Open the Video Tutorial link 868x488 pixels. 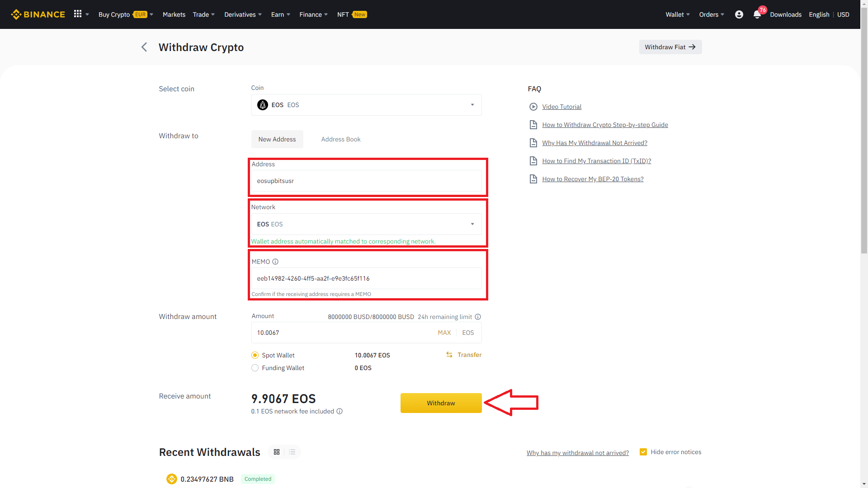pos(561,107)
